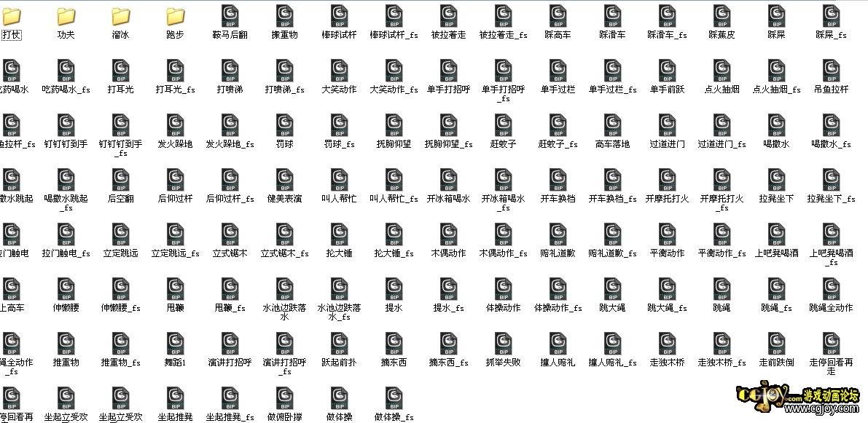Click the 伸懒腰 file name
The image size is (868, 423).
coord(66,308)
